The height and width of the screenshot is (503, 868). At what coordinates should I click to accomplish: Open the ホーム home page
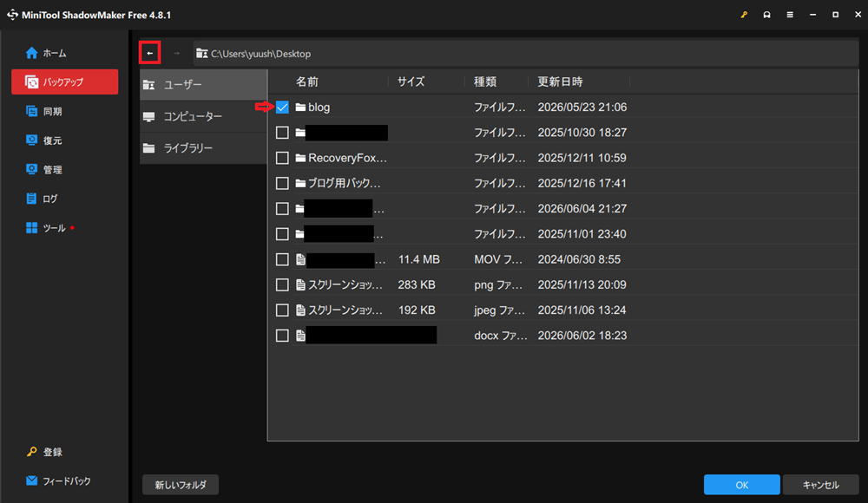(65, 53)
